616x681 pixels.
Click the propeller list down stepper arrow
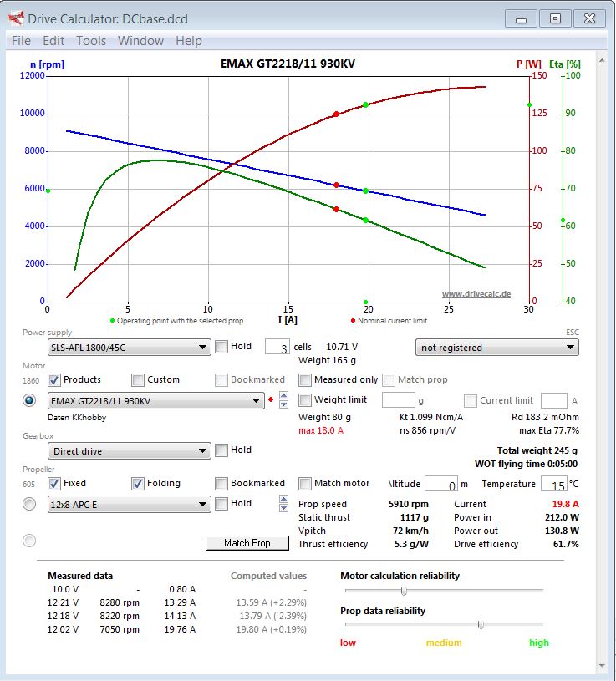tap(284, 508)
